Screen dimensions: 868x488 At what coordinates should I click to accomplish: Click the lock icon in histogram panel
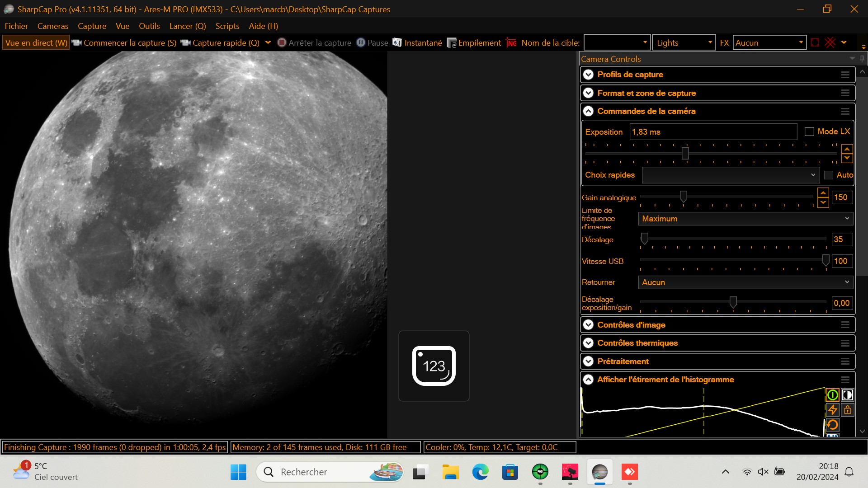(x=848, y=410)
